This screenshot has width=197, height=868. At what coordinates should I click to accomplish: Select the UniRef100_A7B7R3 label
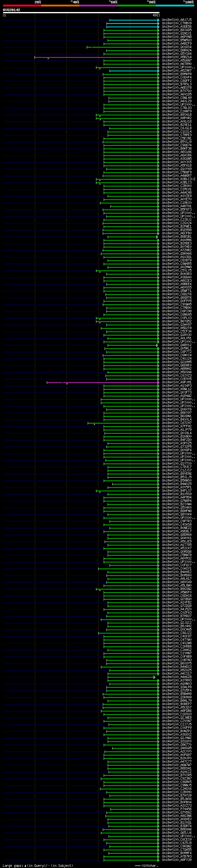click(x=177, y=857)
